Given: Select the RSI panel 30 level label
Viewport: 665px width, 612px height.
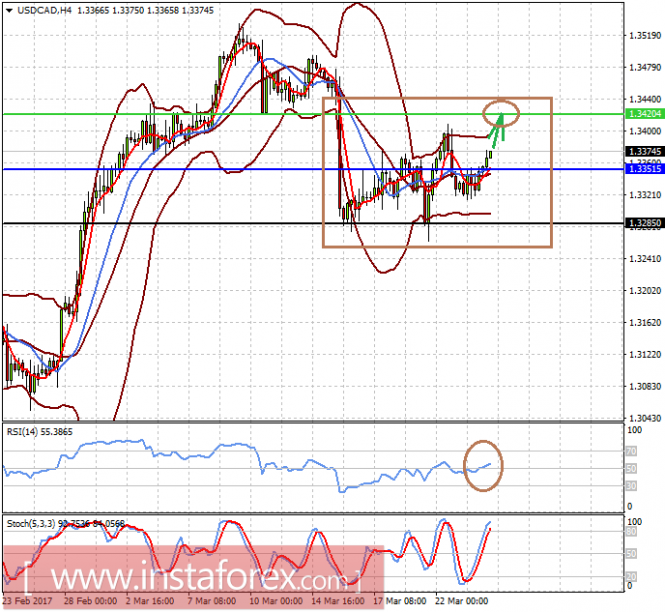Looking at the screenshot, I should pyautogui.click(x=631, y=486).
